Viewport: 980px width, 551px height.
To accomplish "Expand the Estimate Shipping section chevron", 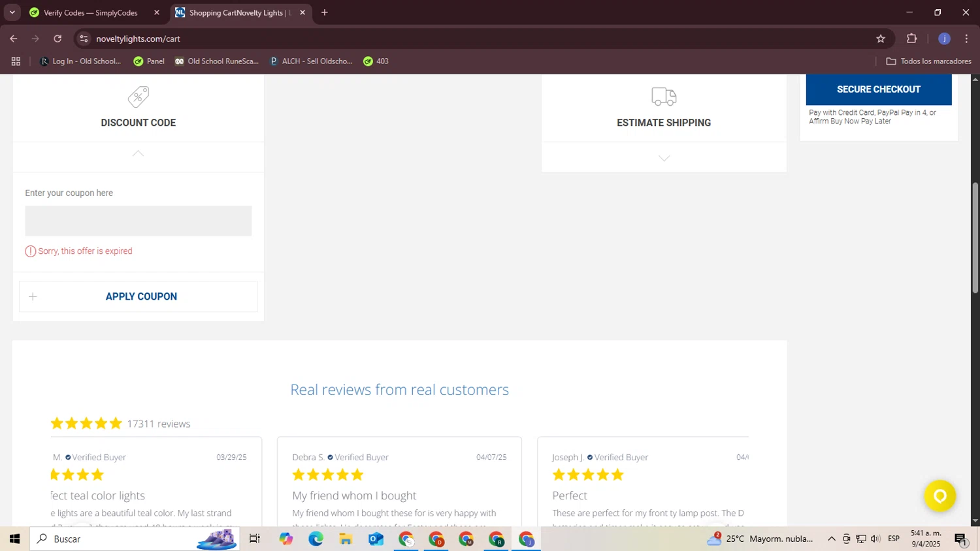I will [664, 159].
